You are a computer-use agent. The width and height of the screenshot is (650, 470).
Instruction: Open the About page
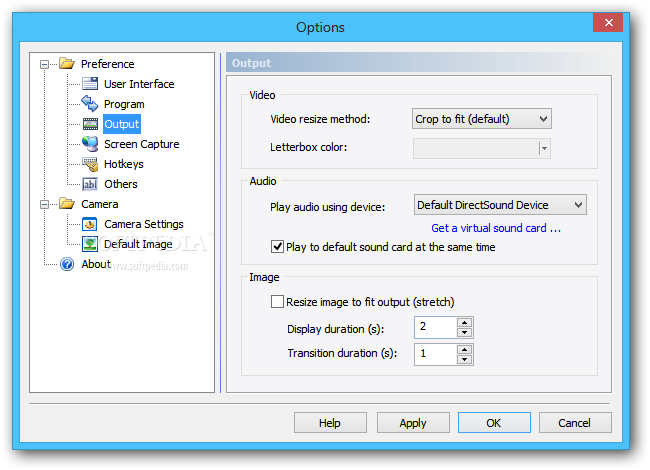point(96,264)
